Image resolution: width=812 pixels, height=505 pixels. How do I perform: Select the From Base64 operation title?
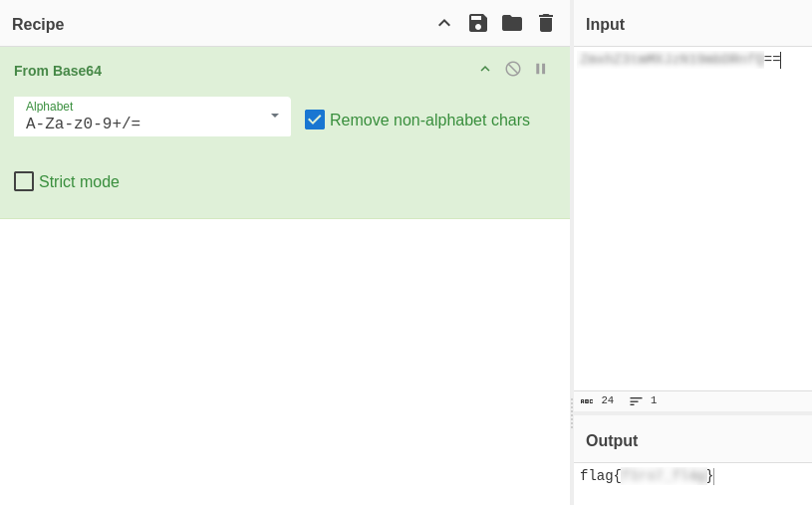click(58, 71)
